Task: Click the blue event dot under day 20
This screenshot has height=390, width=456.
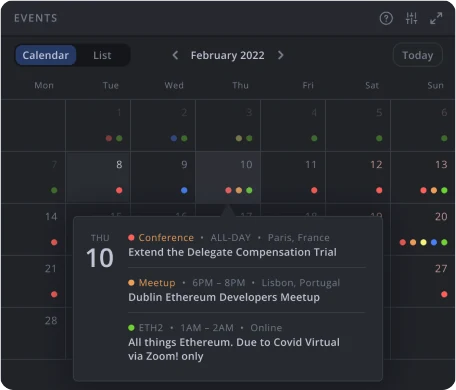Action: click(434, 242)
